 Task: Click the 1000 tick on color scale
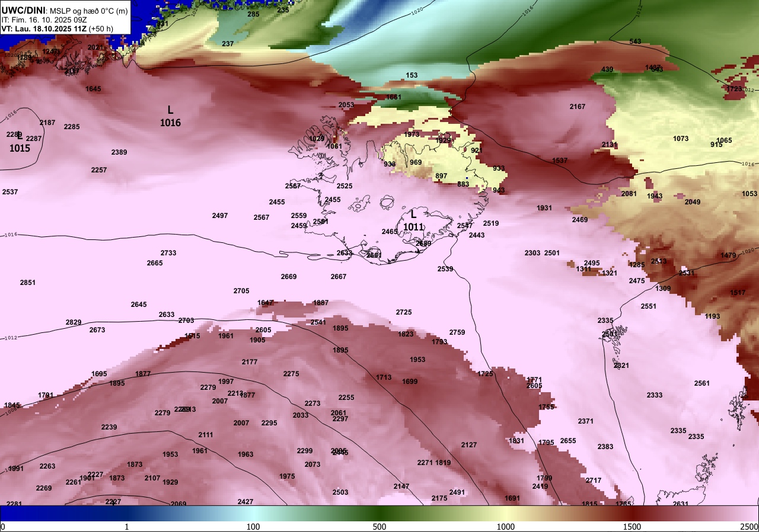[506, 527]
